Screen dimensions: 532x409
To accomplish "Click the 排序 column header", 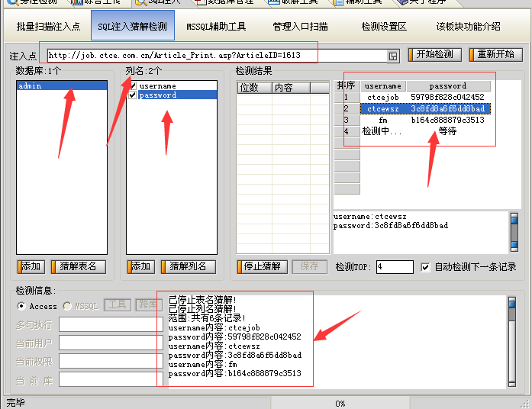I will 347,85.
